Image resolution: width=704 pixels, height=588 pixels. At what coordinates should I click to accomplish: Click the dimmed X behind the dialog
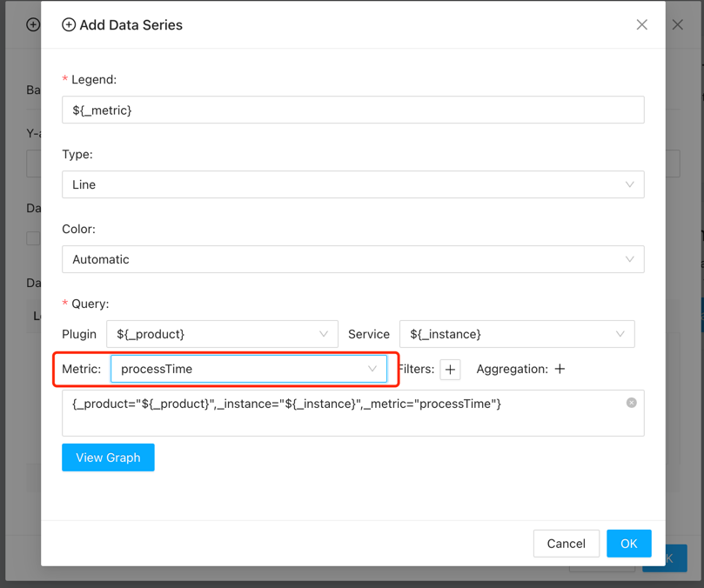[678, 24]
